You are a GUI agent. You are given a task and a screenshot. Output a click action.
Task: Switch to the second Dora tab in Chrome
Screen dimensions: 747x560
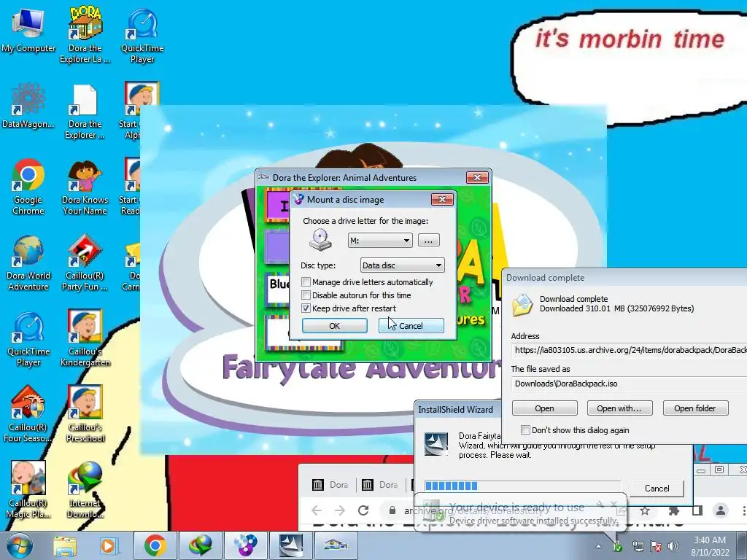[379, 485]
